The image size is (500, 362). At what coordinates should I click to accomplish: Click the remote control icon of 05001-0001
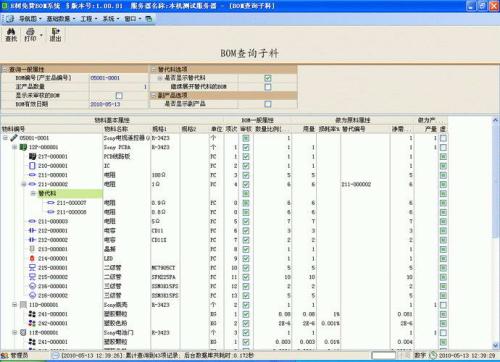tap(14, 138)
